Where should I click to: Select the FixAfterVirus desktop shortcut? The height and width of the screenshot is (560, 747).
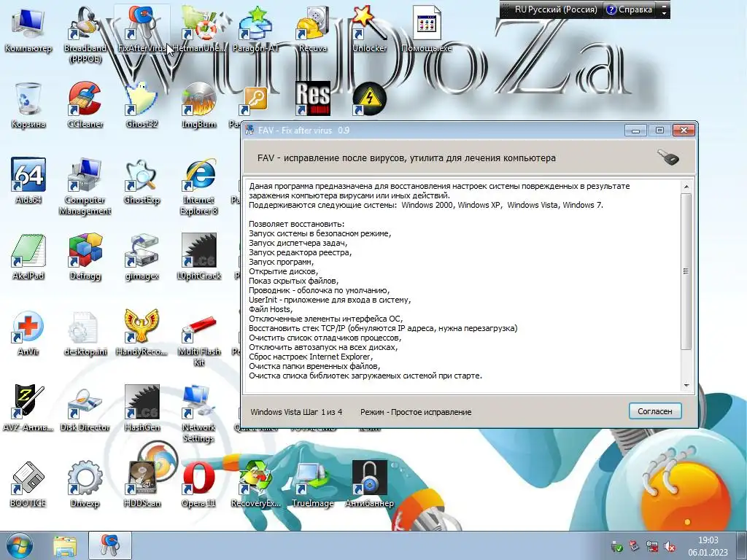142,29
